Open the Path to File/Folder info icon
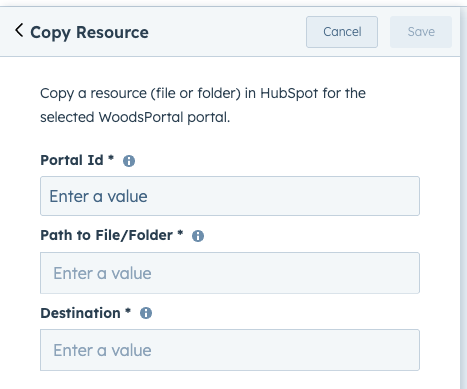Screen dimensions: 467x389 198,236
